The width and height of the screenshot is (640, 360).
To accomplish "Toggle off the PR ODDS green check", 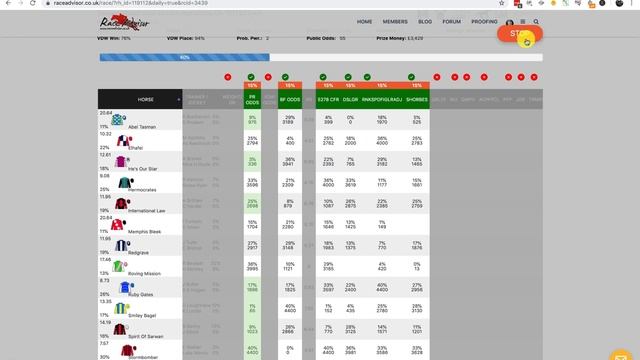I will click(251, 77).
